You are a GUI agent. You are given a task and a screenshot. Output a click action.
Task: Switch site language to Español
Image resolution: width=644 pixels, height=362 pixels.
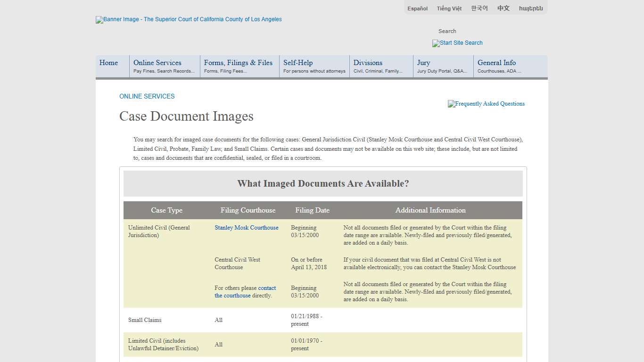point(417,8)
